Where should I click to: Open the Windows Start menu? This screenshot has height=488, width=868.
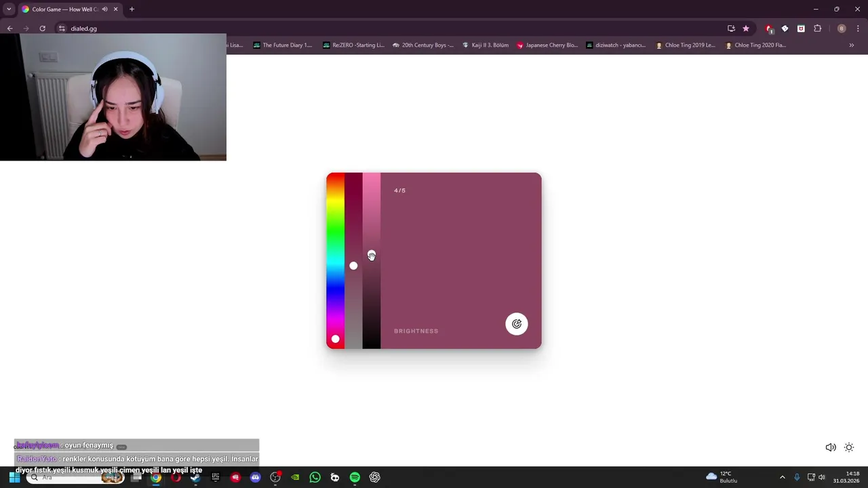(x=14, y=477)
